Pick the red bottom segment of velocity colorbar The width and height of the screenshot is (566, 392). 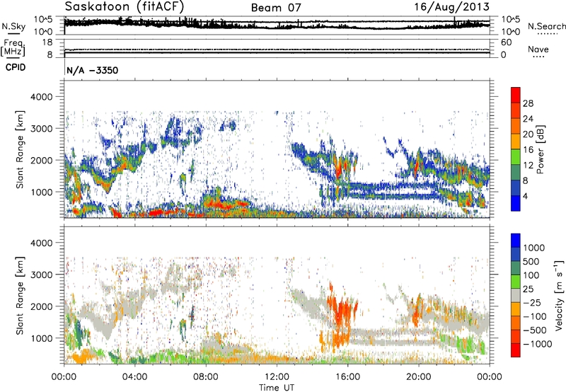[516, 350]
